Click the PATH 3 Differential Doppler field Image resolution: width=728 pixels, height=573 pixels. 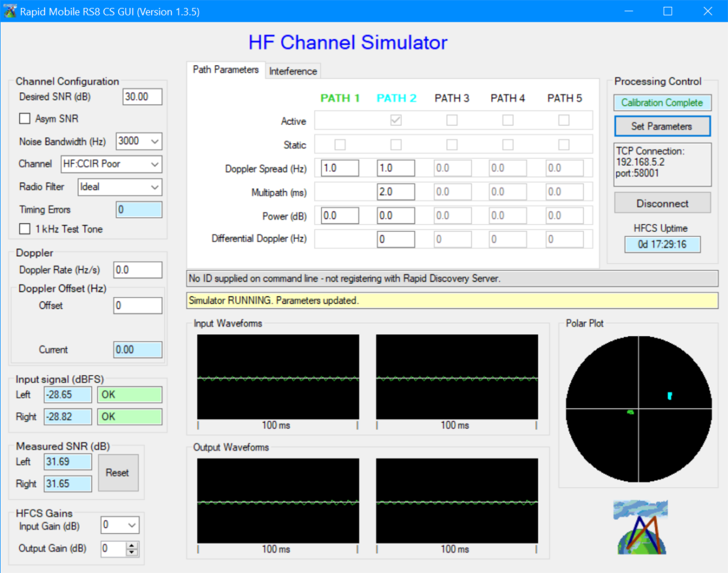[452, 239]
